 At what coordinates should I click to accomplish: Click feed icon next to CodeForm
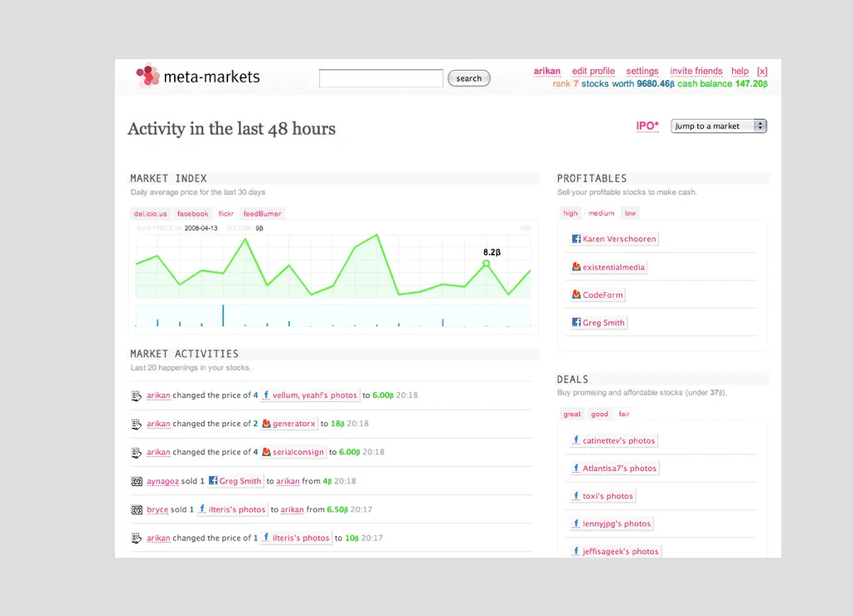(576, 295)
